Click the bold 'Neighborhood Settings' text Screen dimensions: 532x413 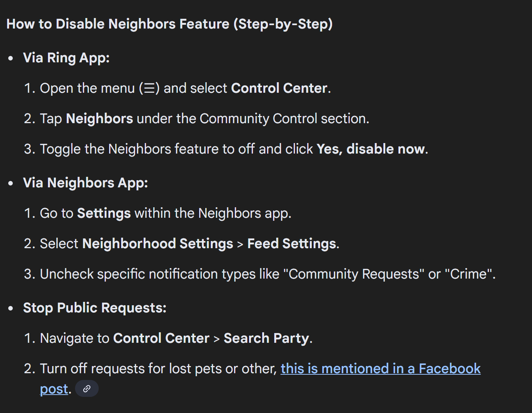pyautogui.click(x=158, y=244)
